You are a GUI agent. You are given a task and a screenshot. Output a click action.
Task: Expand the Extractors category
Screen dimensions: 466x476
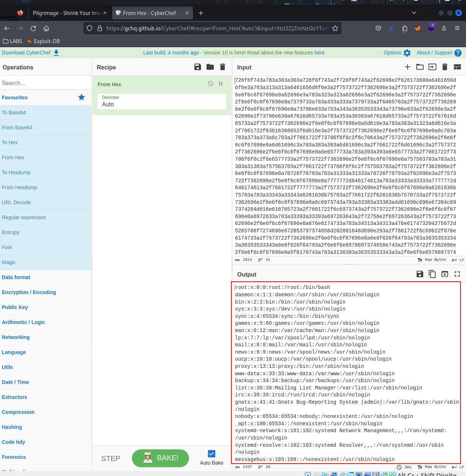45,397
